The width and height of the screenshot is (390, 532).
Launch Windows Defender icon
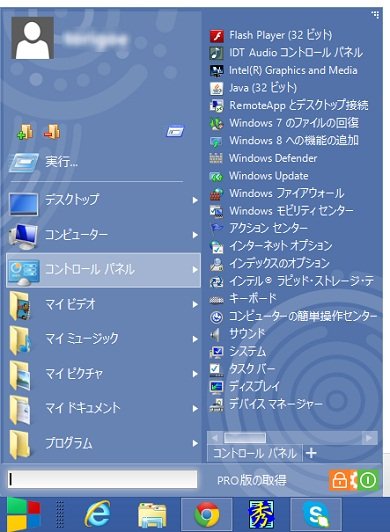click(217, 158)
